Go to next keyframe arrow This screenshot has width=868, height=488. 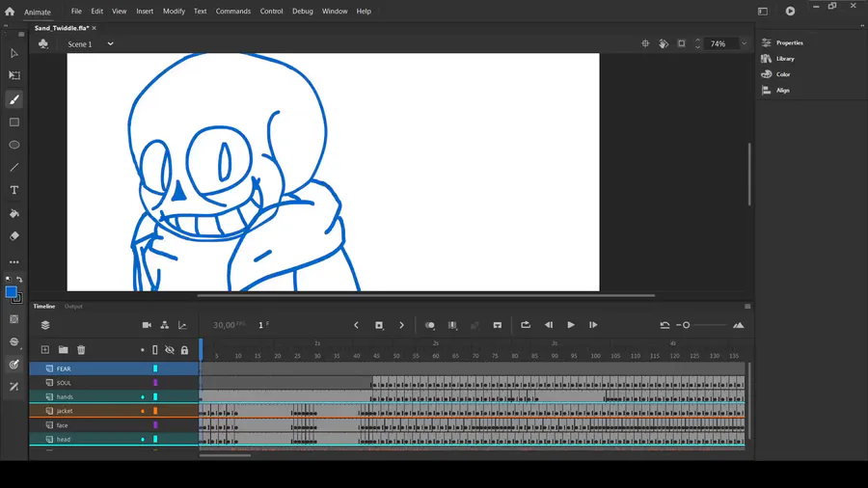coord(402,325)
